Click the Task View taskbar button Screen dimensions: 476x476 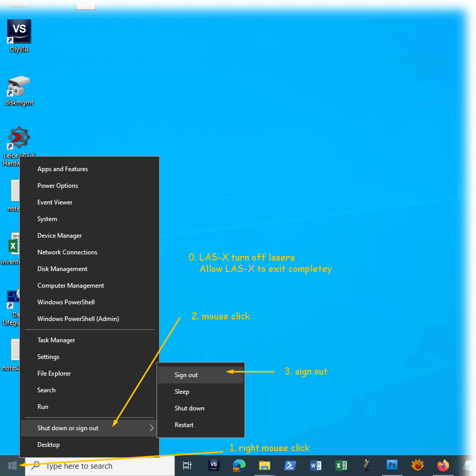187,466
